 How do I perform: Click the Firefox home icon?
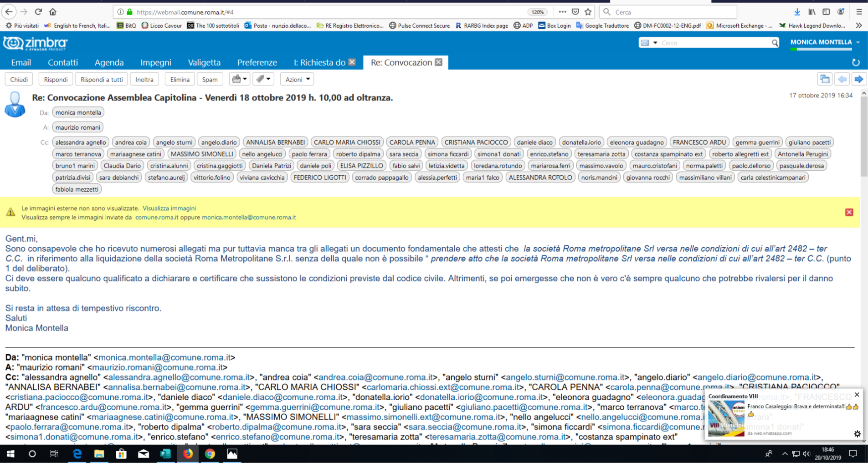[x=53, y=12]
